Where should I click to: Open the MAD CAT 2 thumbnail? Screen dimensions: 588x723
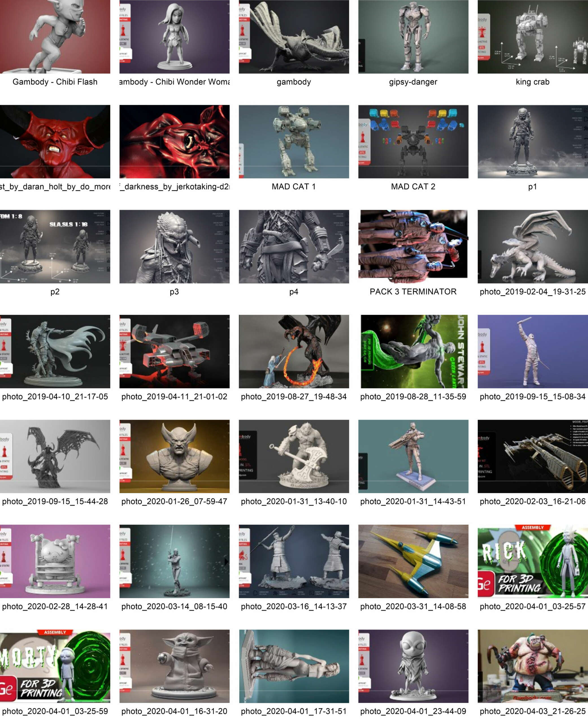(x=413, y=141)
